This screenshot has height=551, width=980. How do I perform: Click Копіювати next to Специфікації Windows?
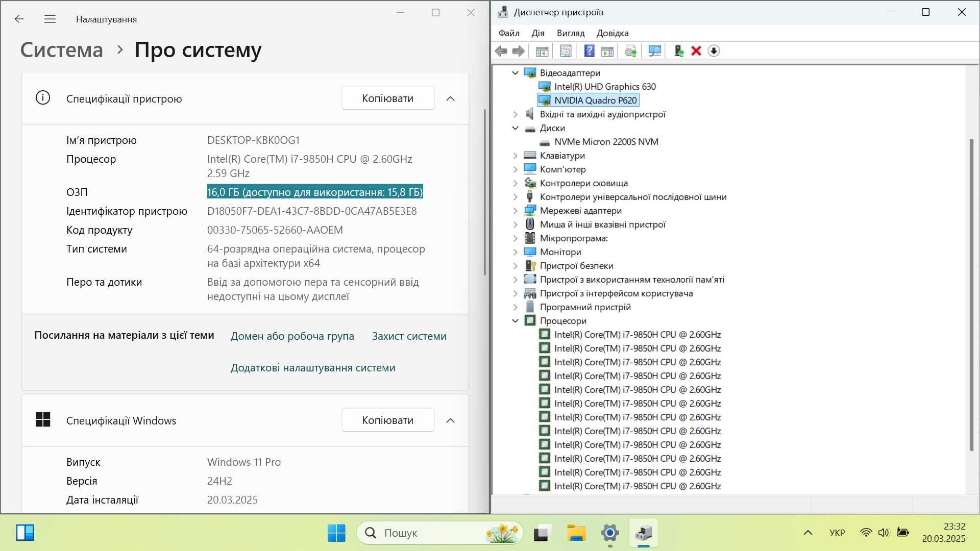pos(388,420)
